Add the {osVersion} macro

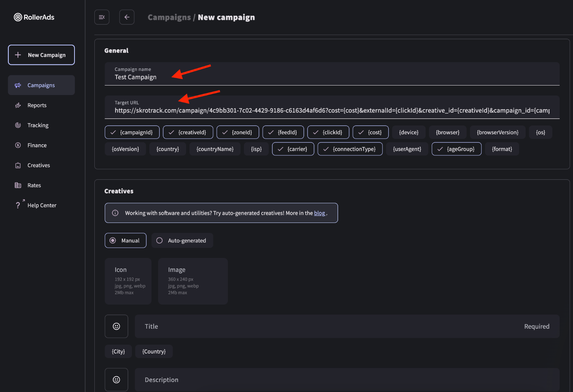125,149
